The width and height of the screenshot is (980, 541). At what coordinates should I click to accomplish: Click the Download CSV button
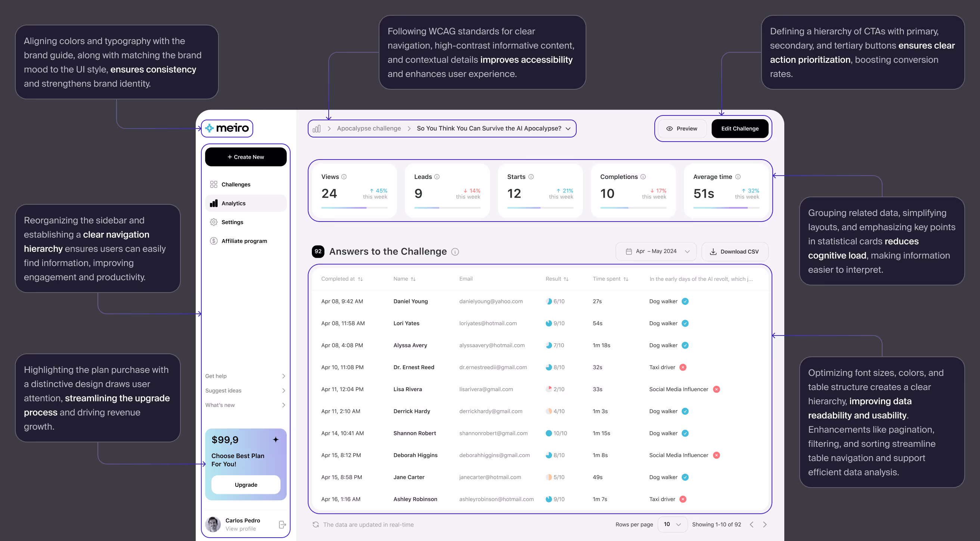(735, 251)
